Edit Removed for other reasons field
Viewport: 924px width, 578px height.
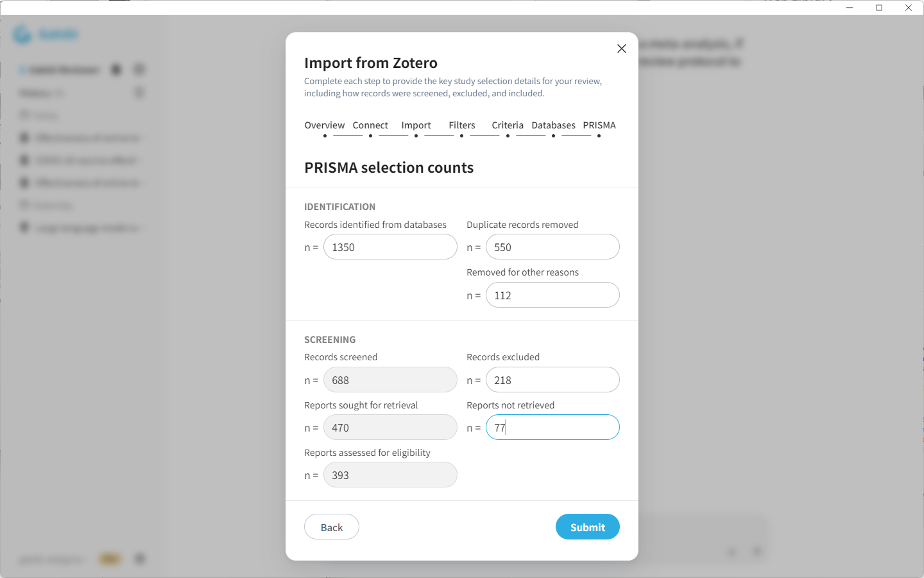tap(552, 295)
